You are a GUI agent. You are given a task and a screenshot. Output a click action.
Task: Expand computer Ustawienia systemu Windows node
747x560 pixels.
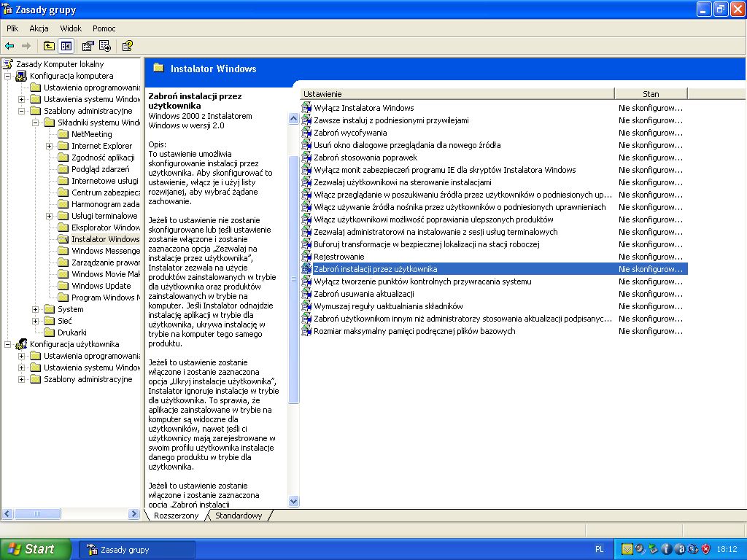21,99
